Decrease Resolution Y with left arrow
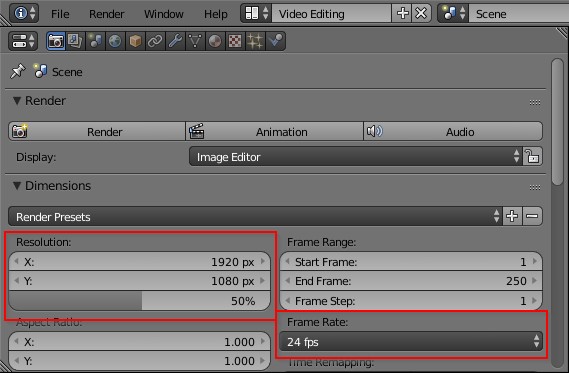Viewport: 569px width, 373px height. (x=16, y=280)
